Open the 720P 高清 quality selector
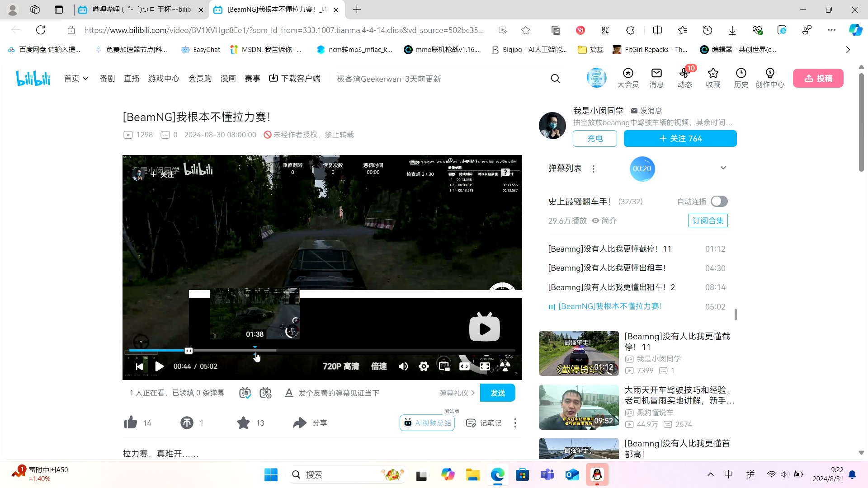This screenshot has height=488, width=868. tap(341, 366)
